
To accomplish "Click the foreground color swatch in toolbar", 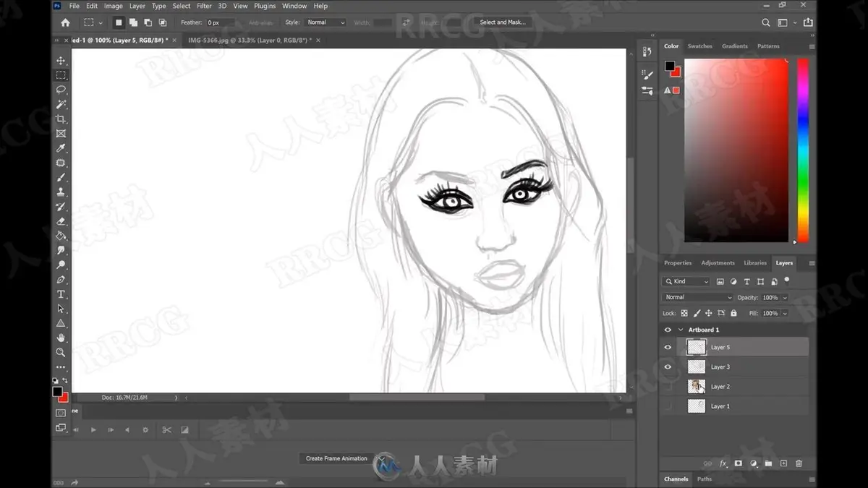I will click(x=57, y=392).
